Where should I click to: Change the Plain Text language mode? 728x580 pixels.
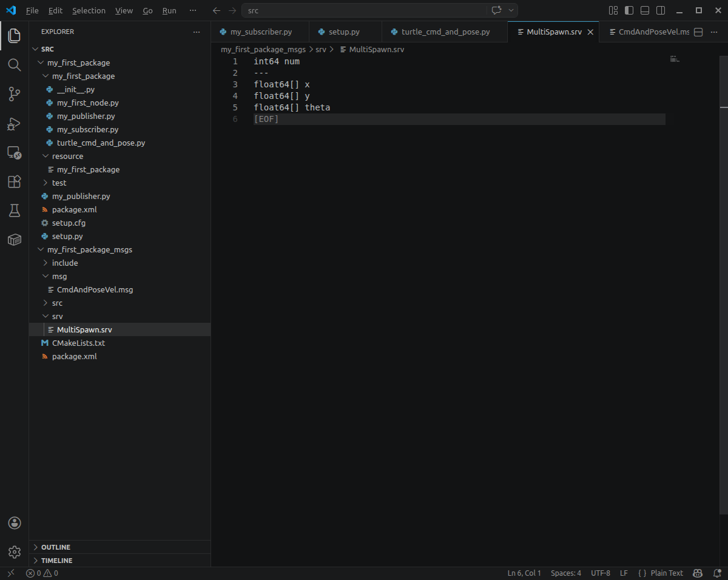[667, 573]
